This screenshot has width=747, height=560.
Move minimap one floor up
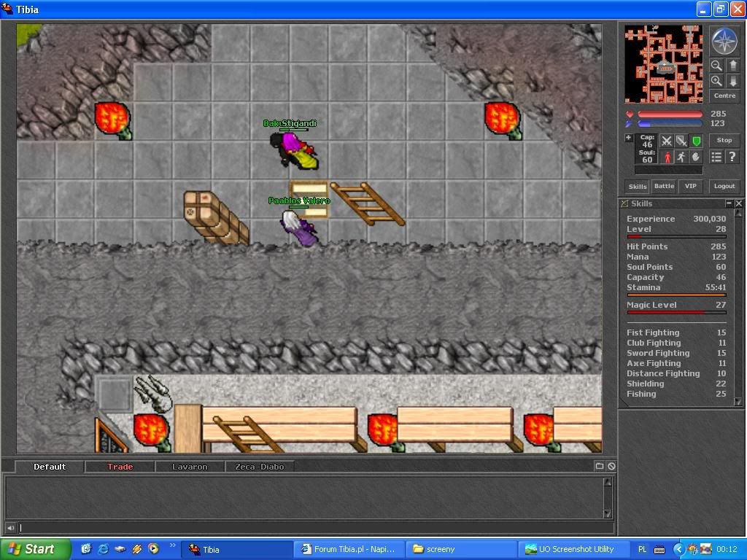(732, 66)
